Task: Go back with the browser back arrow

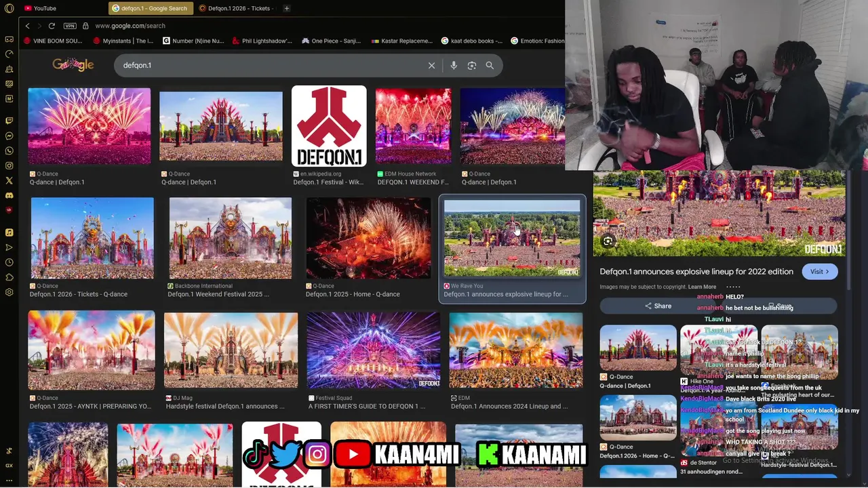Action: 27,26
